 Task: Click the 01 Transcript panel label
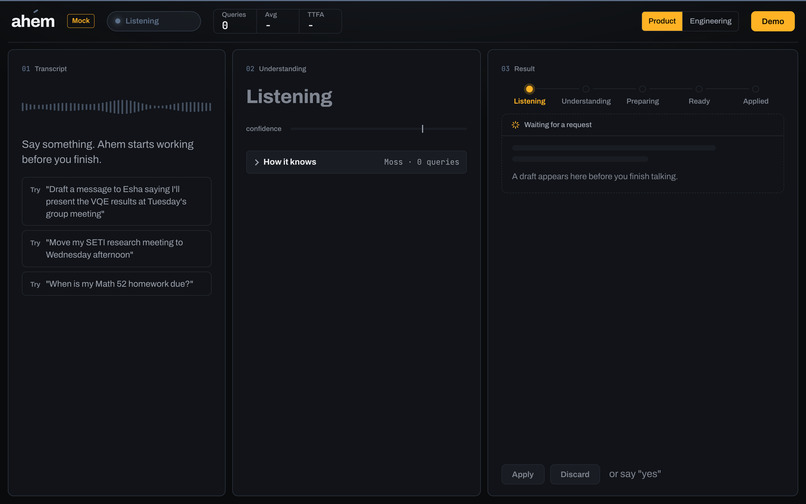point(44,68)
